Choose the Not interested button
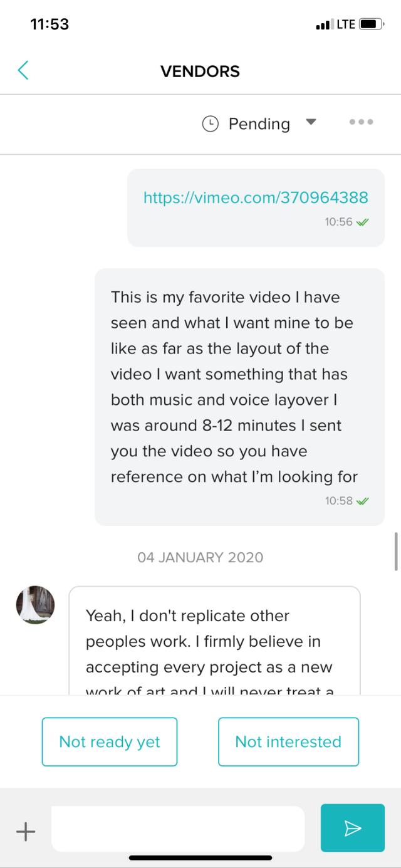 coord(288,742)
